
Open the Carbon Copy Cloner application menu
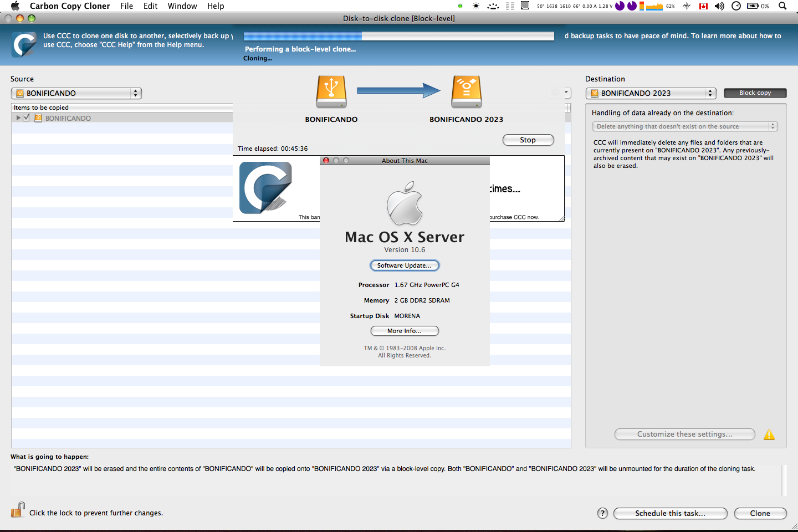[x=70, y=6]
